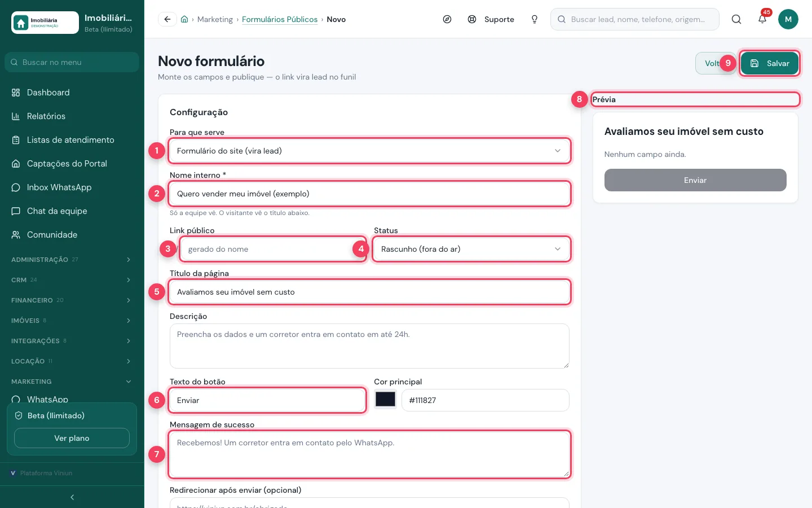Click the Mensagem de sucesso textarea
The width and height of the screenshot is (812, 508).
click(x=369, y=454)
